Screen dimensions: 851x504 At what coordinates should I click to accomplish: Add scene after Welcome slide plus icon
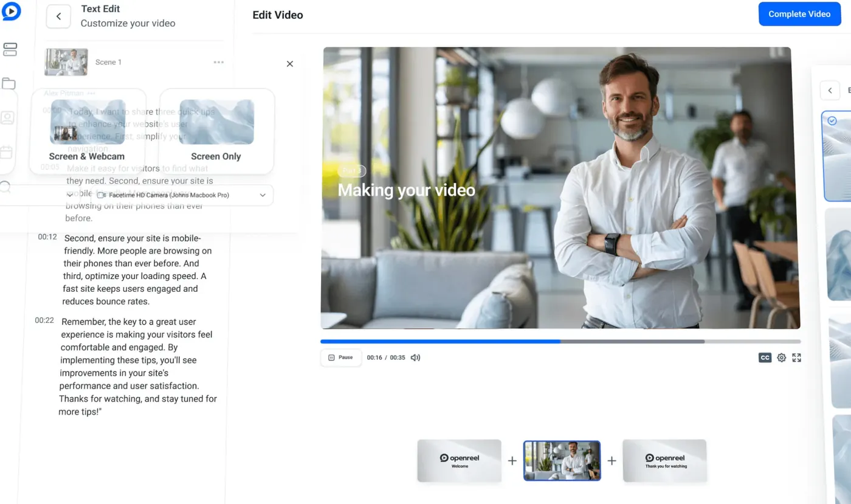[x=512, y=461]
